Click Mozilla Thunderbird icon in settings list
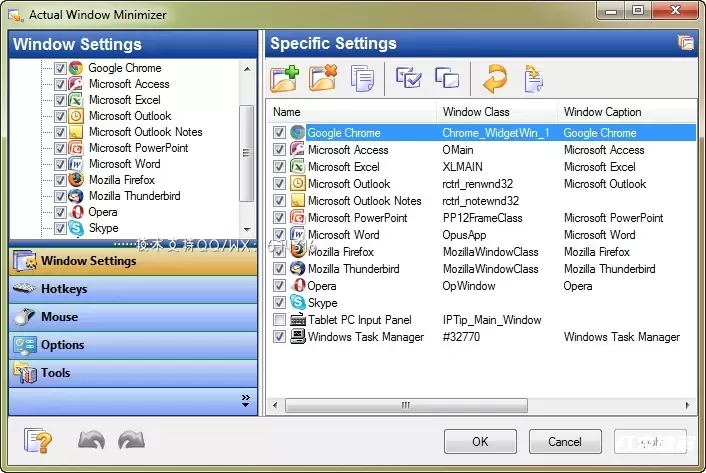The image size is (706, 473). click(298, 269)
